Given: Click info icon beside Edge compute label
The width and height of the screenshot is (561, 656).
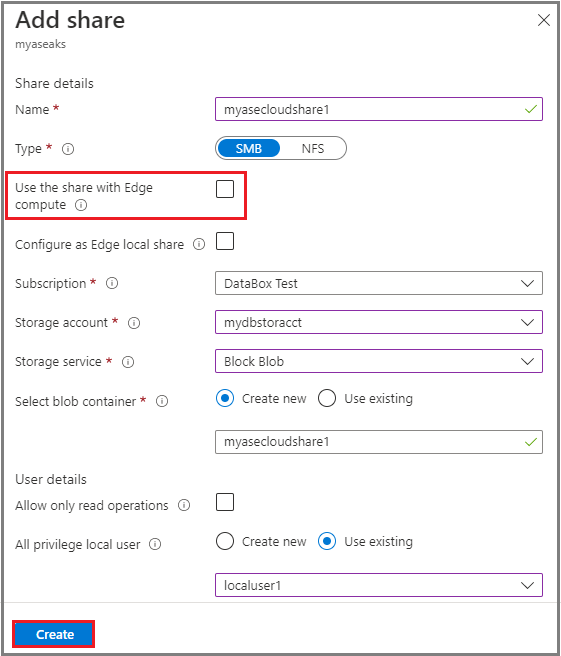Looking at the screenshot, I should 81,205.
